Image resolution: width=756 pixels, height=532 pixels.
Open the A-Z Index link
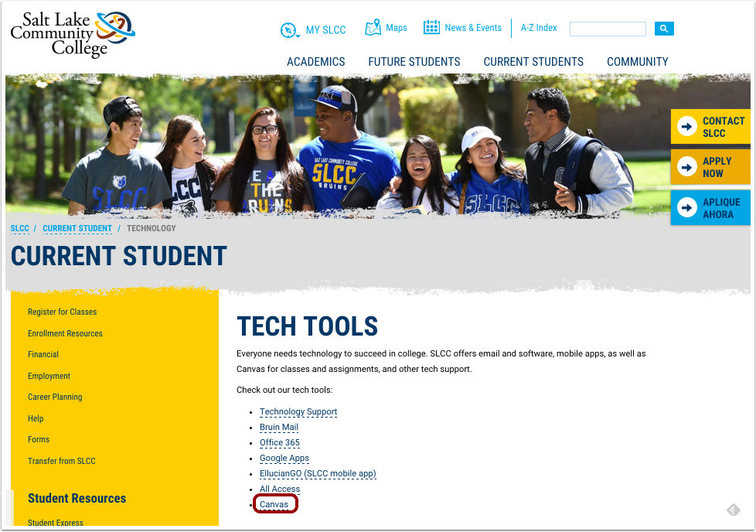(x=538, y=28)
